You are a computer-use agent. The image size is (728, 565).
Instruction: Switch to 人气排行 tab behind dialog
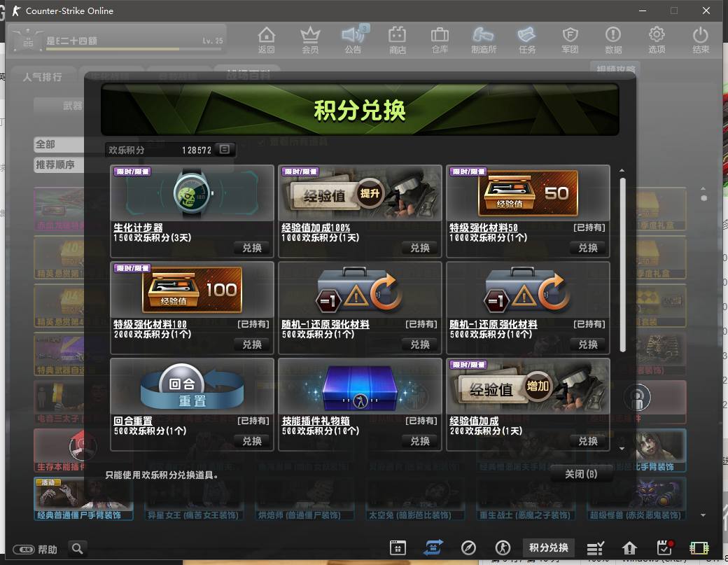coord(42,77)
